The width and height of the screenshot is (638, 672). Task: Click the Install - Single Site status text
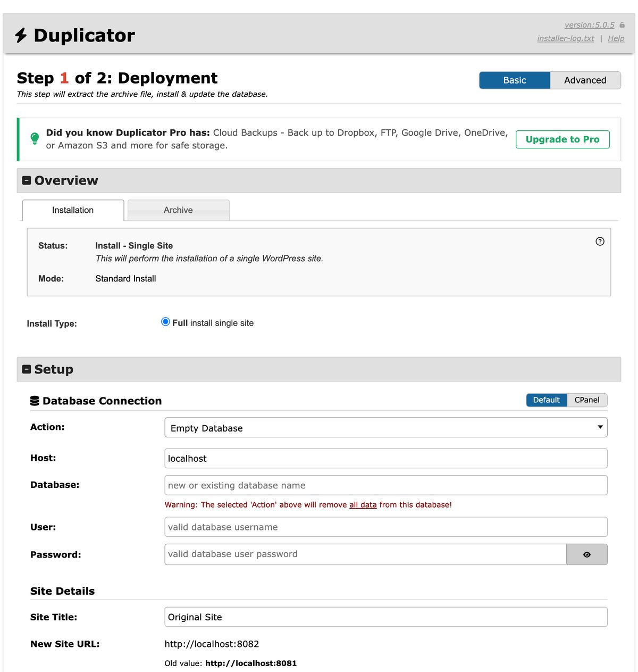pos(134,246)
